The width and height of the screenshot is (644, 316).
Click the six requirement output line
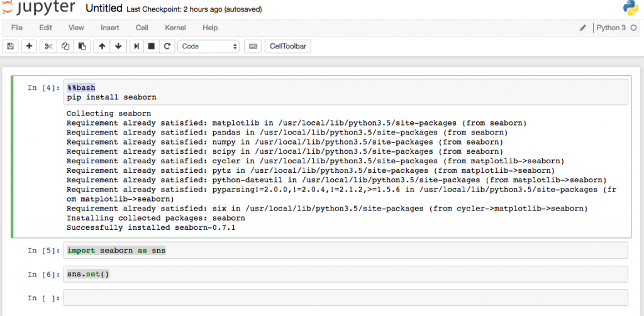tap(327, 209)
